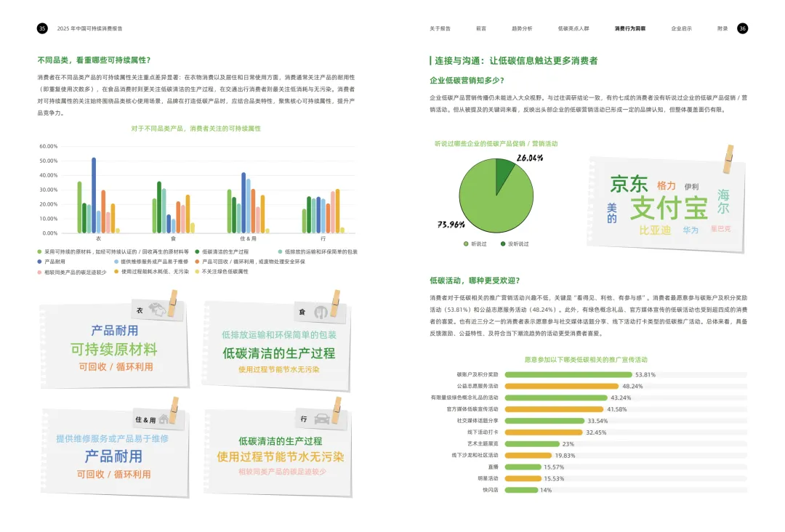Click 支付宝 in the word cloud

point(669,208)
